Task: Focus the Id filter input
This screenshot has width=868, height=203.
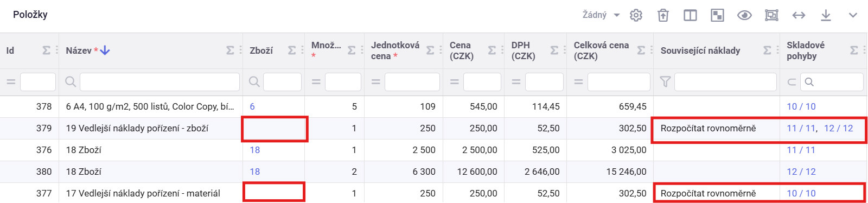Action: pyautogui.click(x=38, y=82)
